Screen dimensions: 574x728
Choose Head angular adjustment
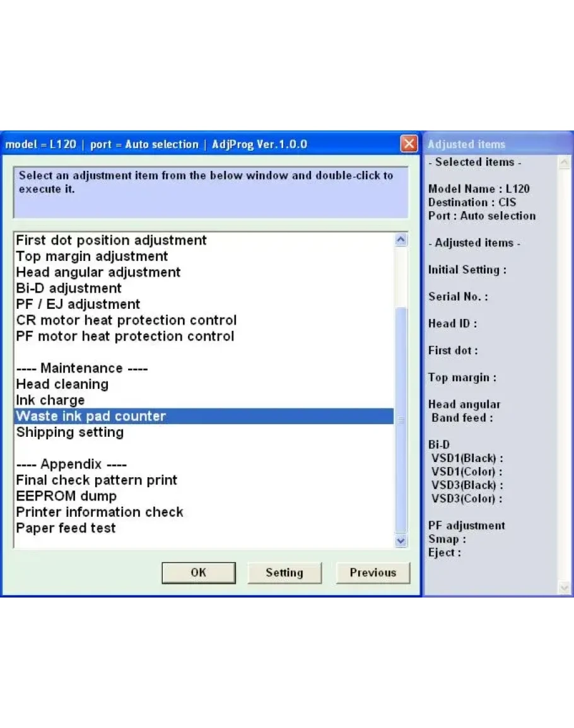(x=98, y=272)
